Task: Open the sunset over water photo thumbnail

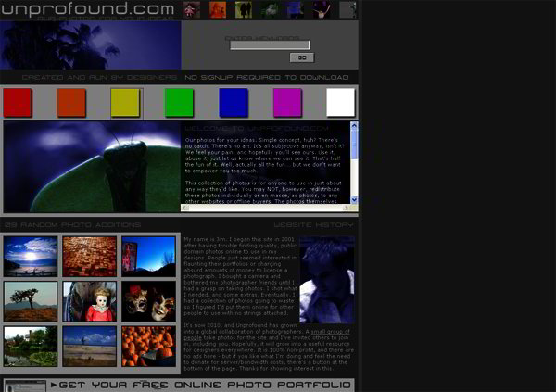Action: 31,257
